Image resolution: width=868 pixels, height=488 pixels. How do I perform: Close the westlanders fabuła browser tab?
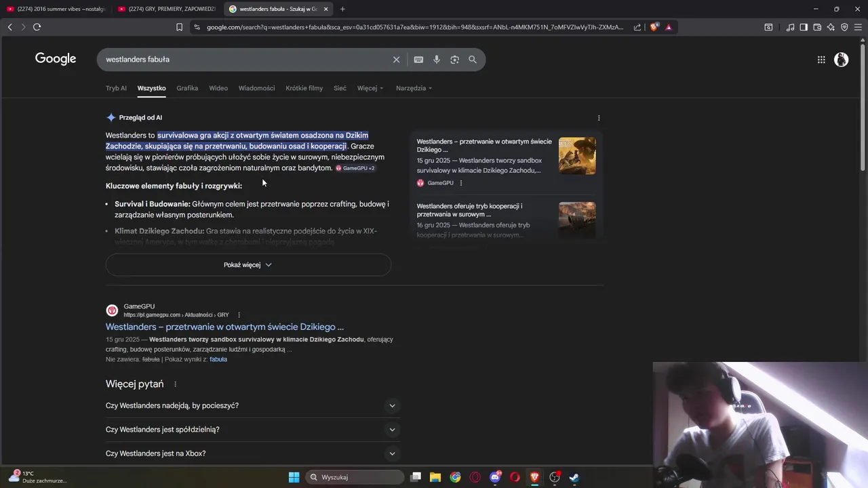[326, 9]
